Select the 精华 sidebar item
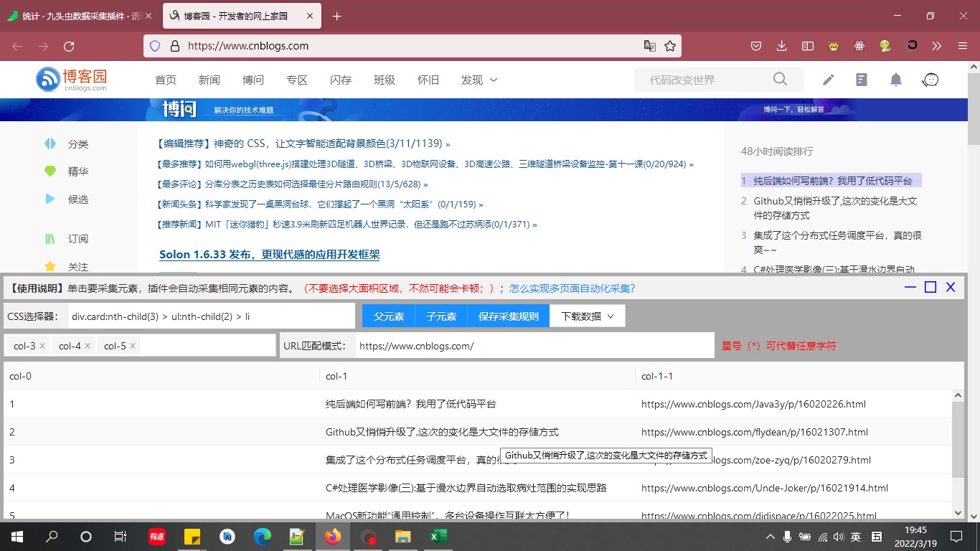 (66, 171)
